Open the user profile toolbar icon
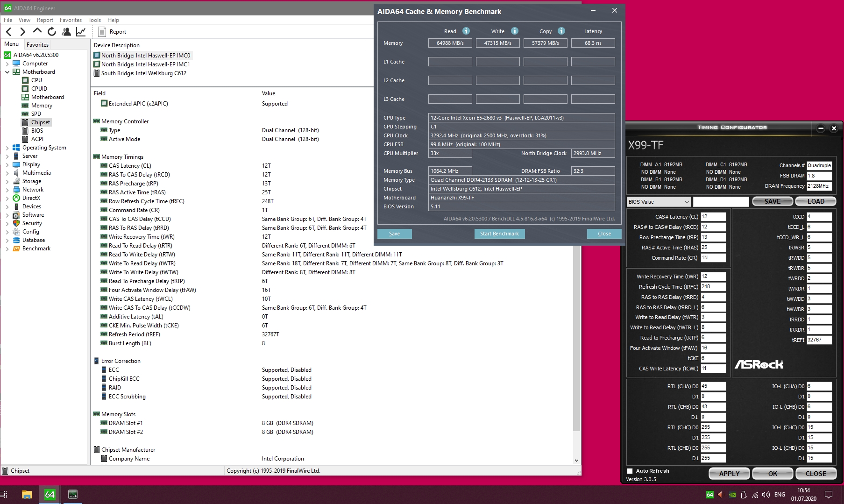 [66, 32]
